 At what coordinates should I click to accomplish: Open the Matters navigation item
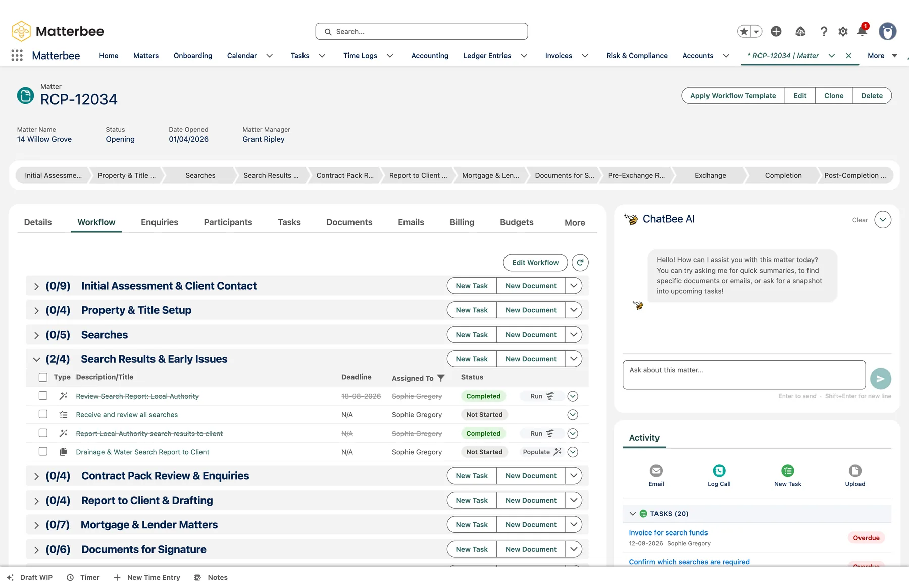[x=146, y=56]
